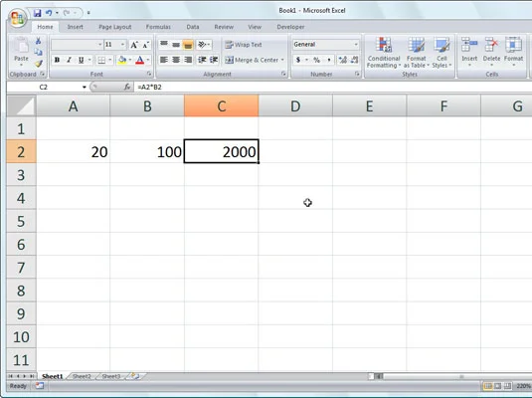Click the Insert Function fx icon
Image resolution: width=532 pixels, height=398 pixels.
127,88
